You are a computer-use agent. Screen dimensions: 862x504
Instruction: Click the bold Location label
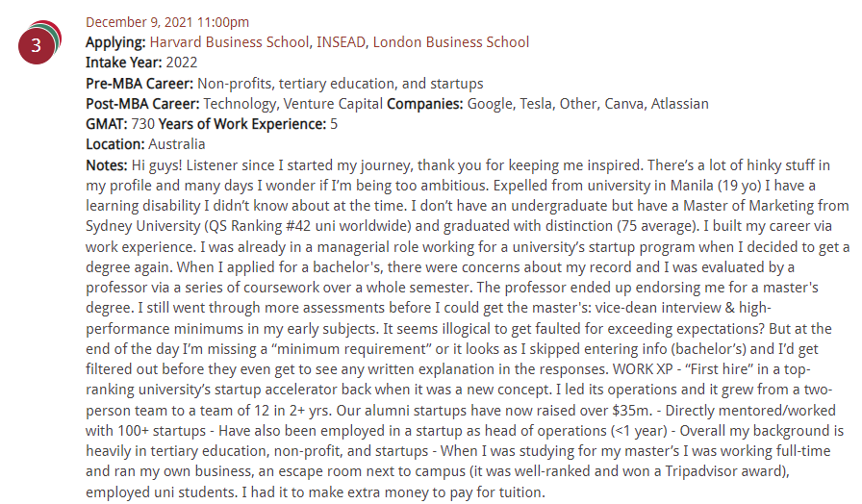pos(115,144)
